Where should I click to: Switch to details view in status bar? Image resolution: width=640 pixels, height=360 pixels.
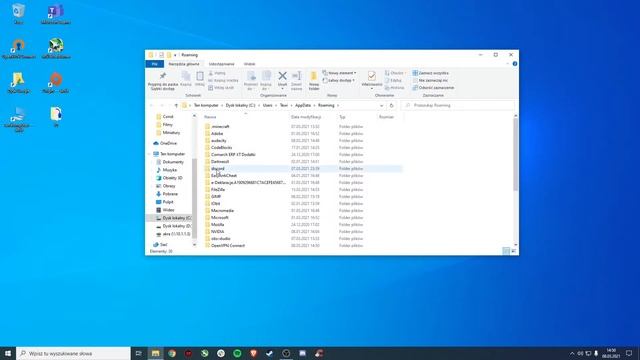click(x=506, y=251)
